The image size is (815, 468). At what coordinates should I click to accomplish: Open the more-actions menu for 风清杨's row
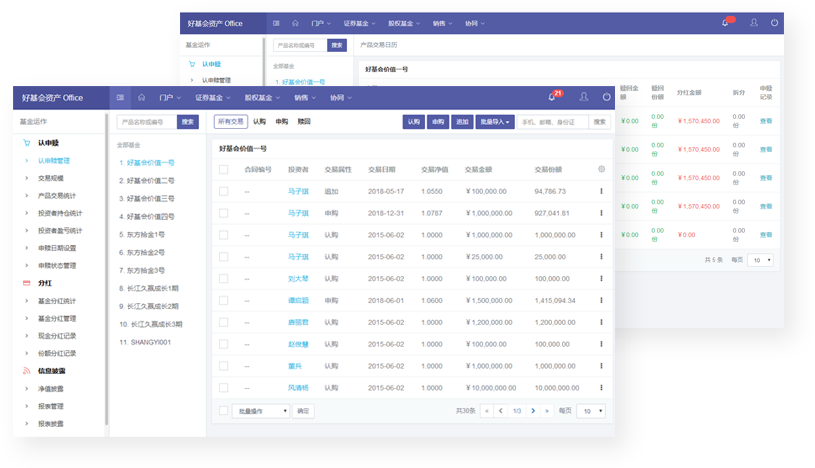pyautogui.click(x=601, y=387)
